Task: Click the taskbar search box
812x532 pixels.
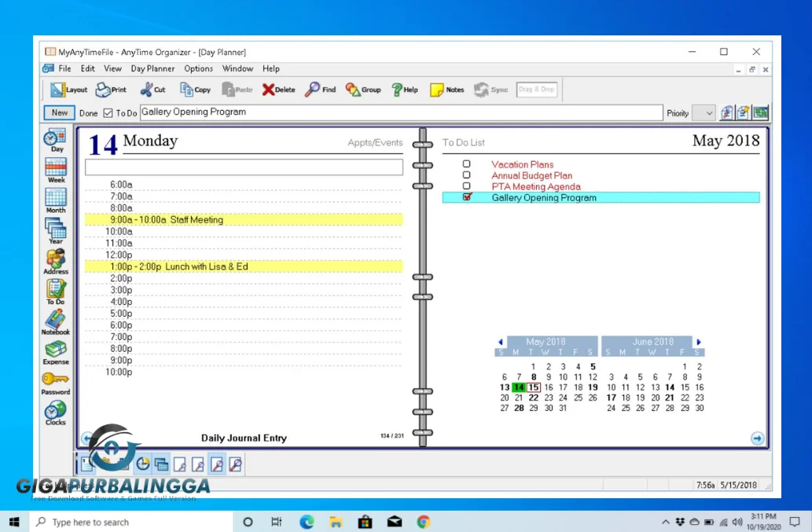Action: pos(131,522)
